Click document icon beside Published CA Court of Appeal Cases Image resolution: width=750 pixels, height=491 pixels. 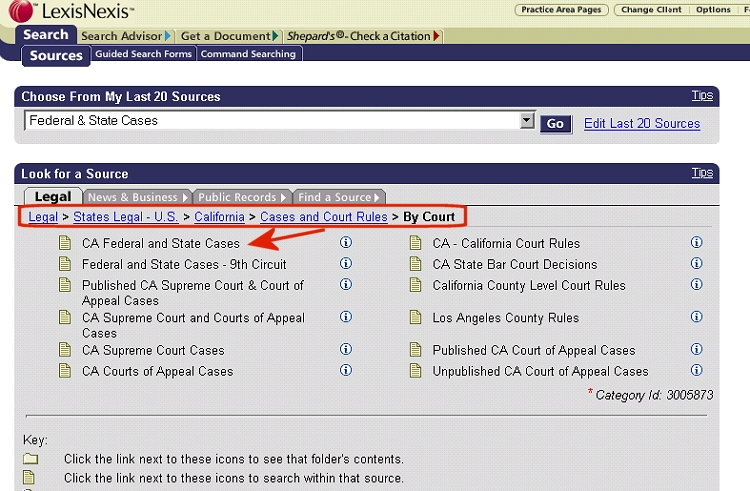(416, 350)
